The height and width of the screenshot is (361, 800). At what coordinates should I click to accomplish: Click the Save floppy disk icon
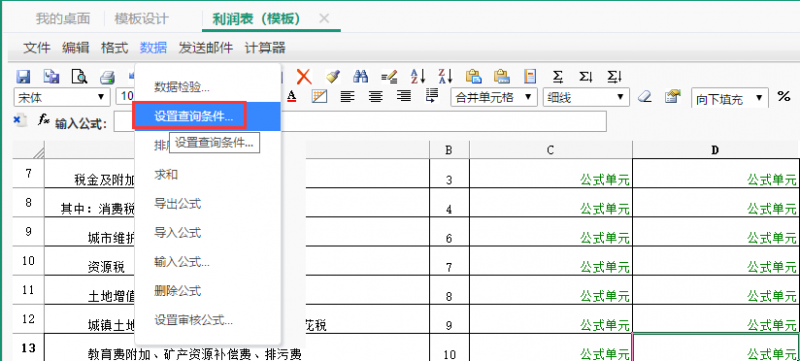click(23, 77)
